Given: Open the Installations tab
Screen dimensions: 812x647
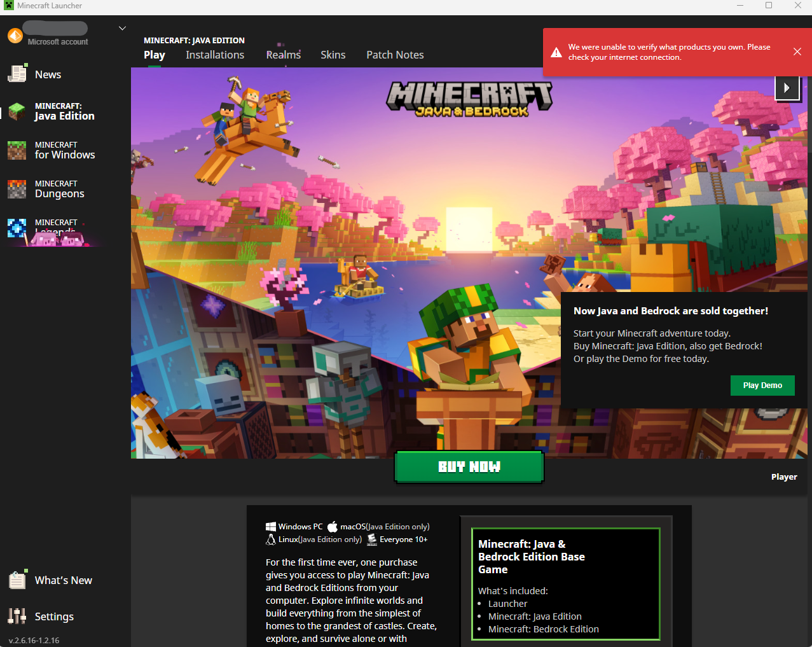Looking at the screenshot, I should [215, 55].
